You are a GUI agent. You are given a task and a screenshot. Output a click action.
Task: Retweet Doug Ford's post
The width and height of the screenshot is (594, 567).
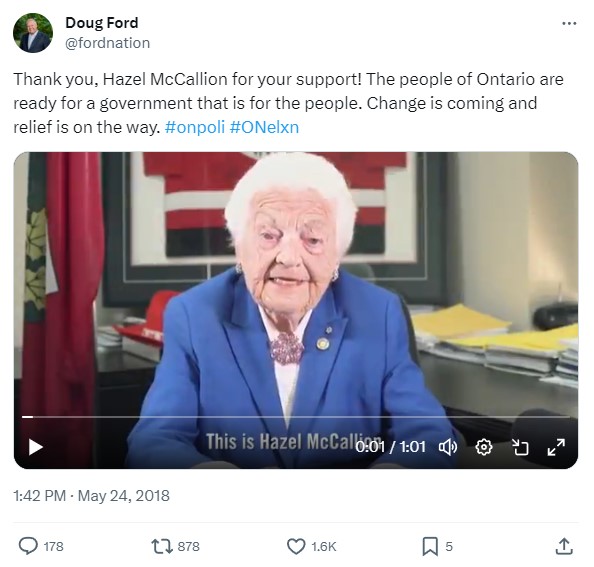[x=163, y=547]
